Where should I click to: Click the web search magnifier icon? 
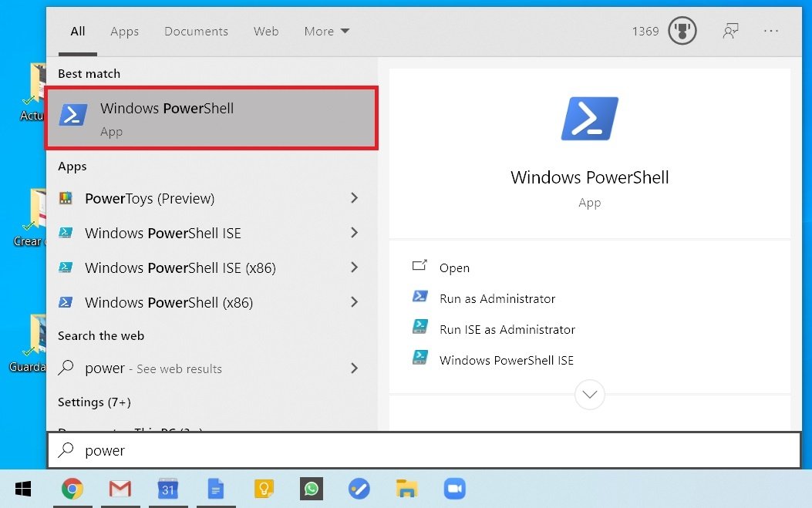[66, 367]
